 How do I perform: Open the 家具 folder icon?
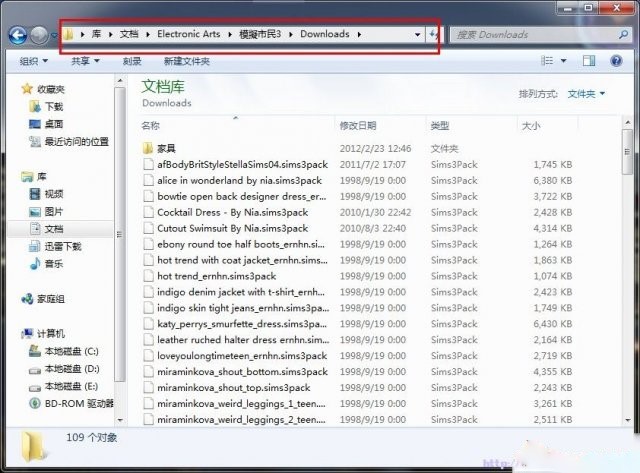click(x=148, y=148)
